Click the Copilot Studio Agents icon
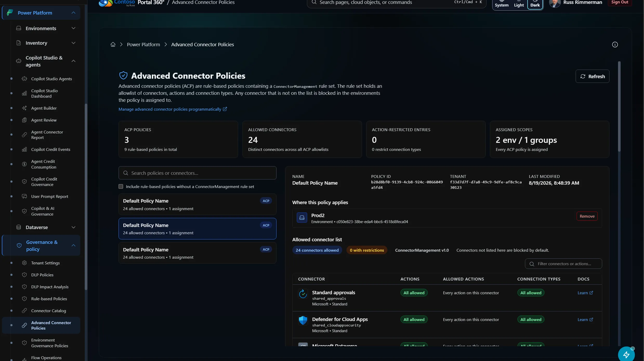The height and width of the screenshot is (361, 644). click(24, 79)
